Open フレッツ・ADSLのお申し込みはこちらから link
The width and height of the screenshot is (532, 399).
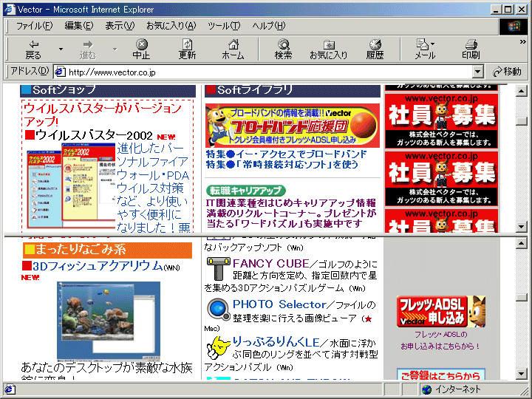coord(440,341)
